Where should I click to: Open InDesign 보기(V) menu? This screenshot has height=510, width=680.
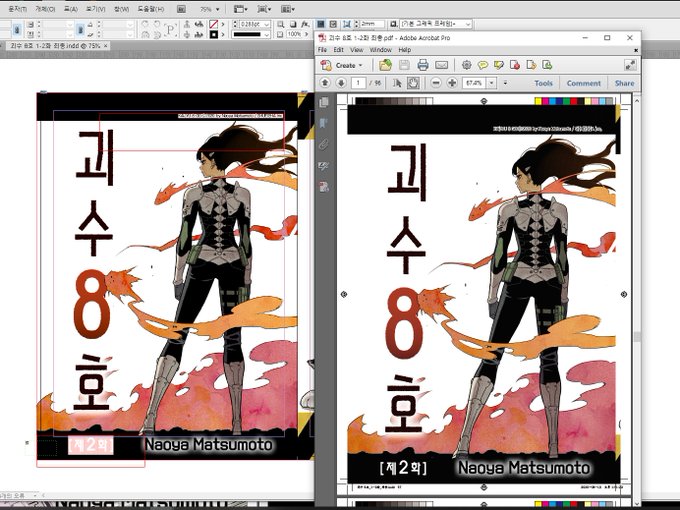point(95,9)
